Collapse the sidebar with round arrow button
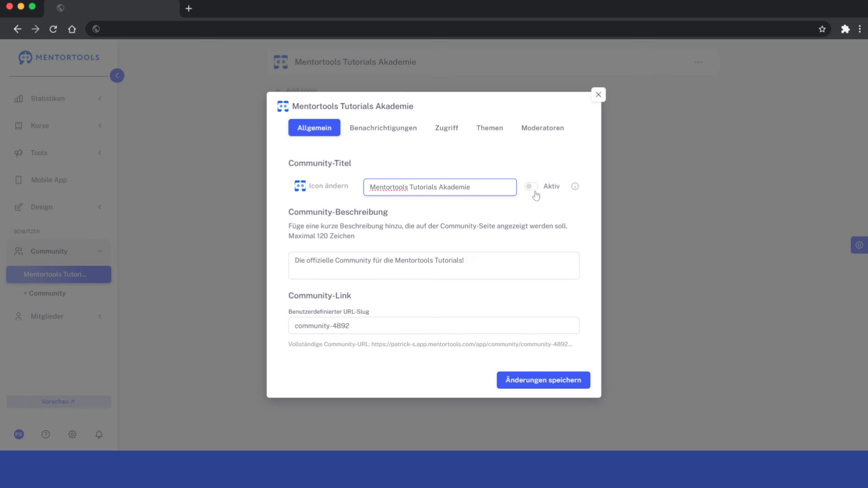The width and height of the screenshot is (868, 488). (117, 75)
